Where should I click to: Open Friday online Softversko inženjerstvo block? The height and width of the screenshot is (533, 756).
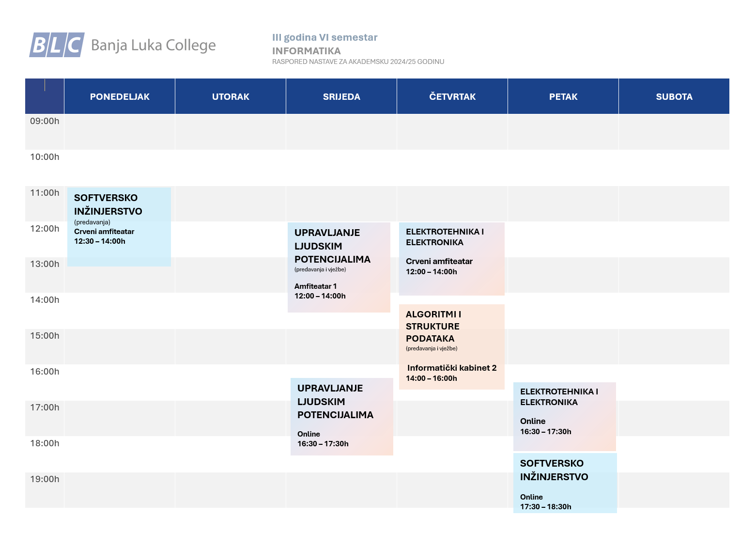pyautogui.click(x=565, y=483)
